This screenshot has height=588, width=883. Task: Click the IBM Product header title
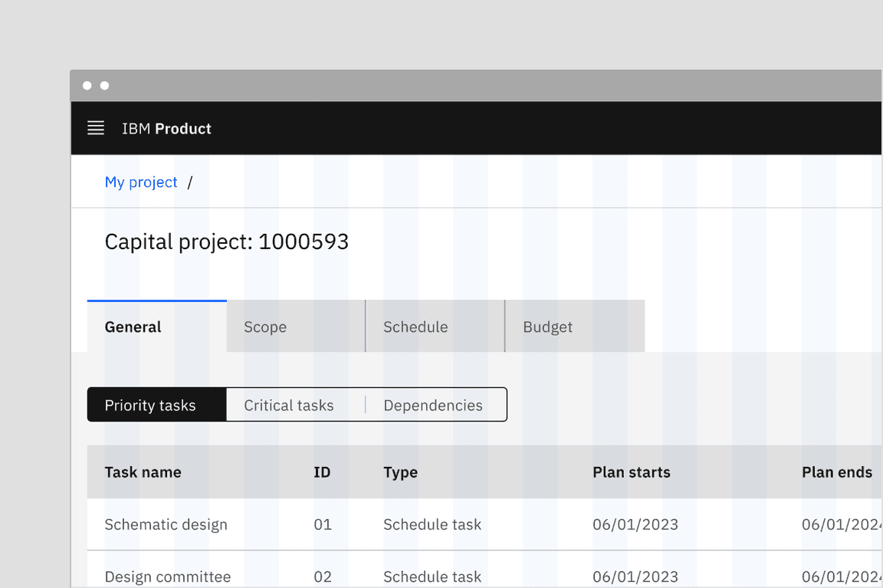(x=166, y=129)
